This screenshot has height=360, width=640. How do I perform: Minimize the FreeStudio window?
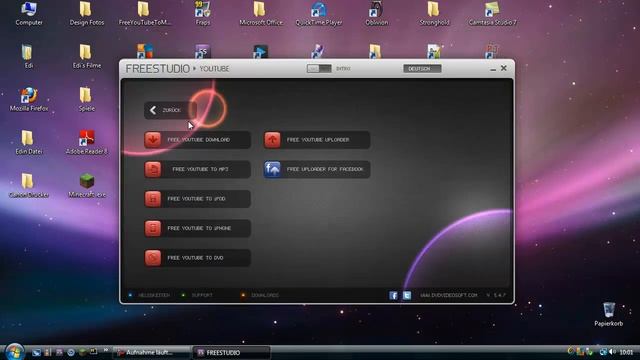tap(493, 69)
